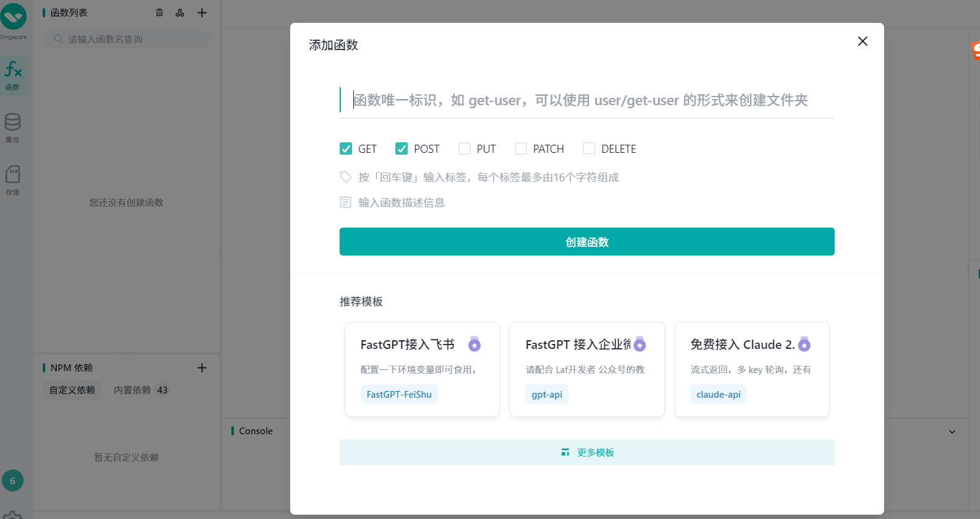Switch to 自定义依赖 tab

[72, 390]
